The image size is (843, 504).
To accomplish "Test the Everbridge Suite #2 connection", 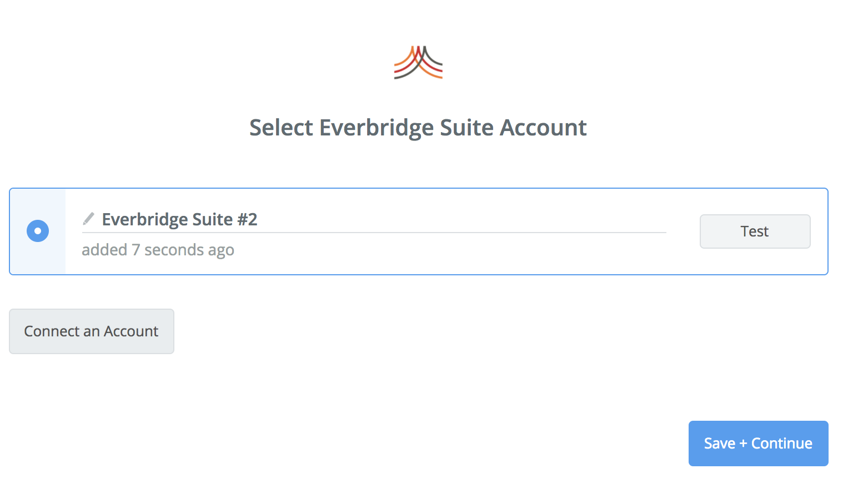I will click(755, 231).
